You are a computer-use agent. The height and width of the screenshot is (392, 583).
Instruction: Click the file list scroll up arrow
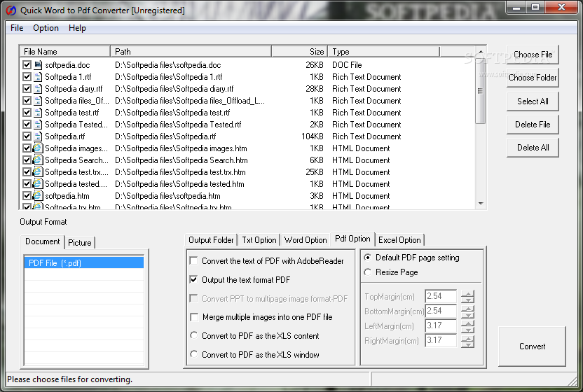[481, 52]
